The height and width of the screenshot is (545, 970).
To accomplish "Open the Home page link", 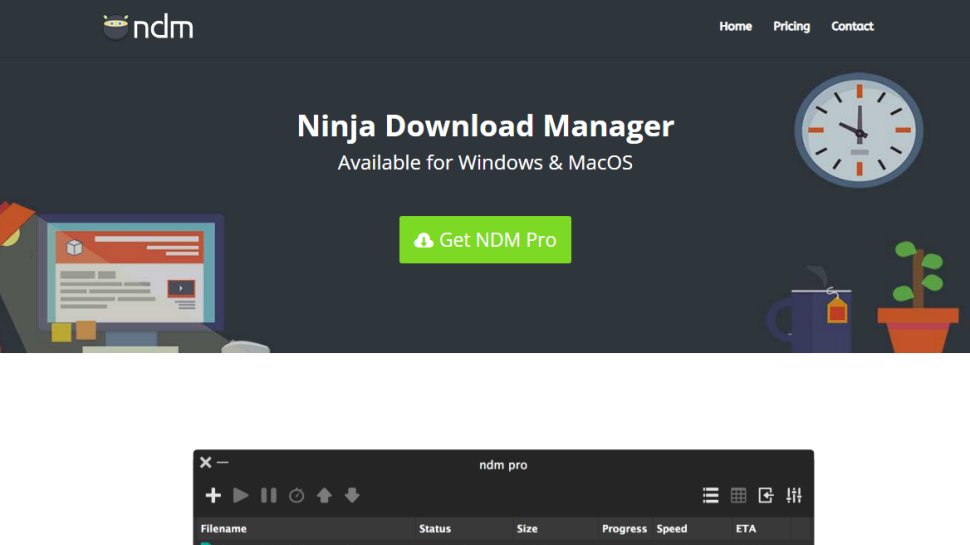I will click(735, 27).
